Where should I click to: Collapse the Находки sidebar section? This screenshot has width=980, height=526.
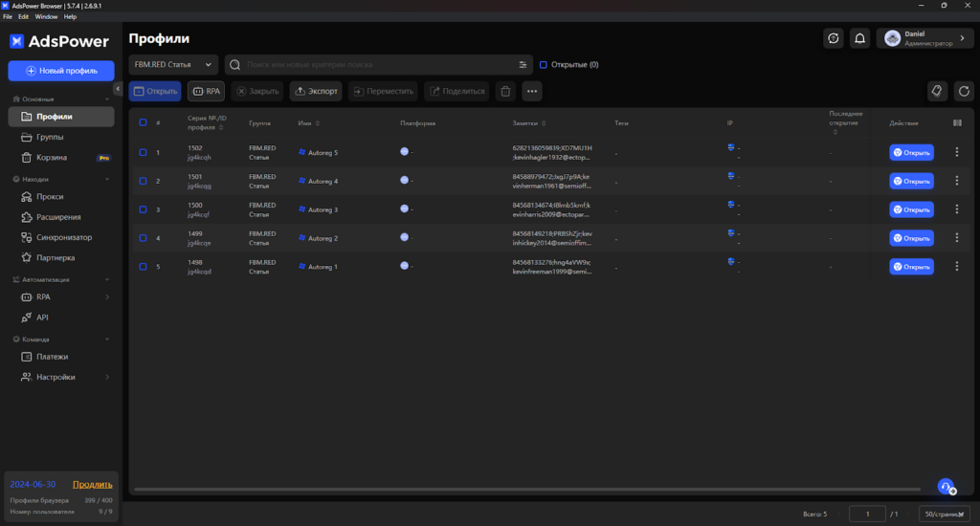(x=107, y=179)
